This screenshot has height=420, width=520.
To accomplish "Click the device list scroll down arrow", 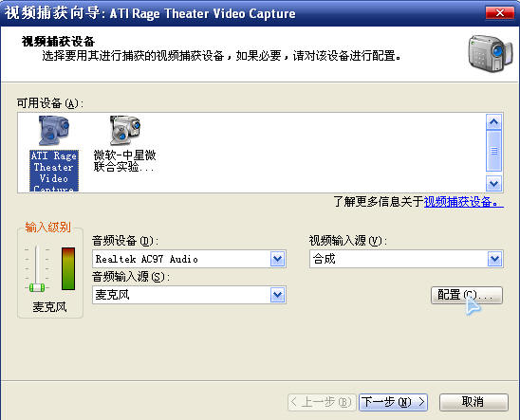I will coord(493,183).
